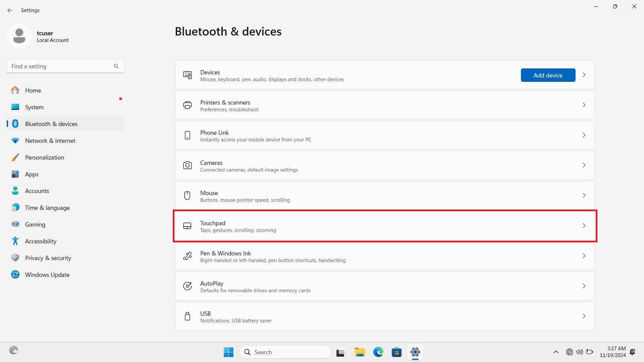Screen dimensions: 644x362
Task: Click inside the Find a setting search box
Action: (57, 66)
